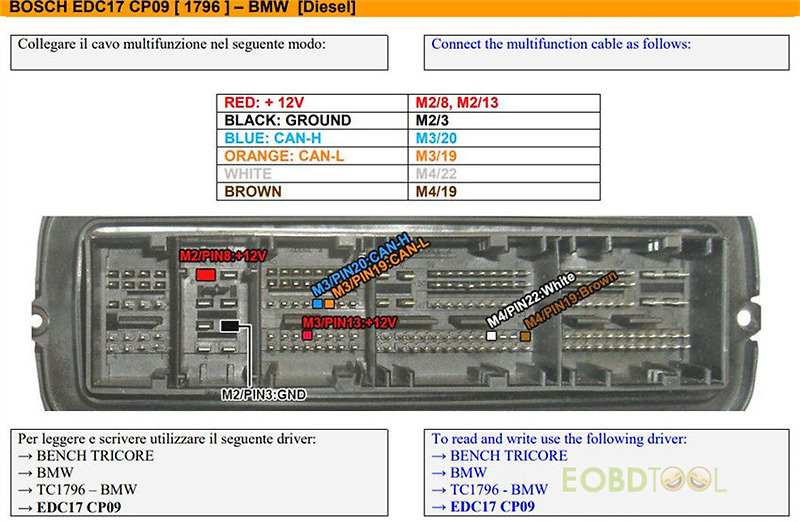Image resolution: width=800 pixels, height=522 pixels.
Task: Click the table cell 'M2/8, M2/13'
Action: tap(504, 103)
